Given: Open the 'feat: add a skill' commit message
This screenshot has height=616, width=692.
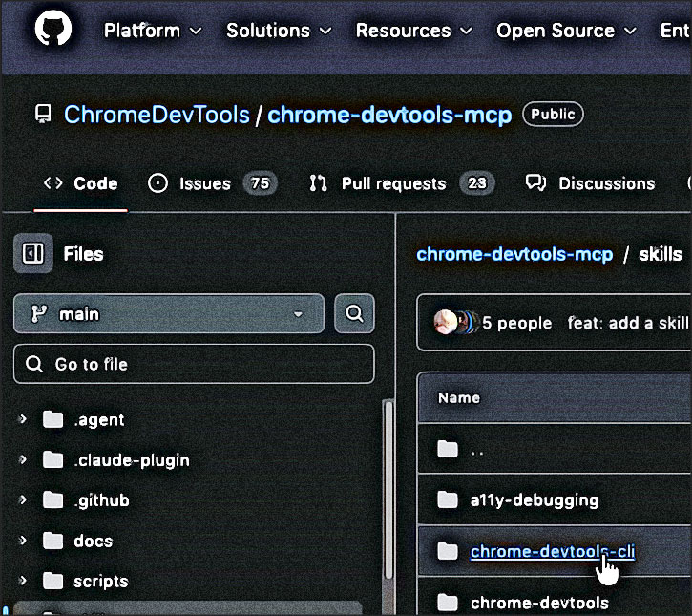Looking at the screenshot, I should [x=628, y=323].
